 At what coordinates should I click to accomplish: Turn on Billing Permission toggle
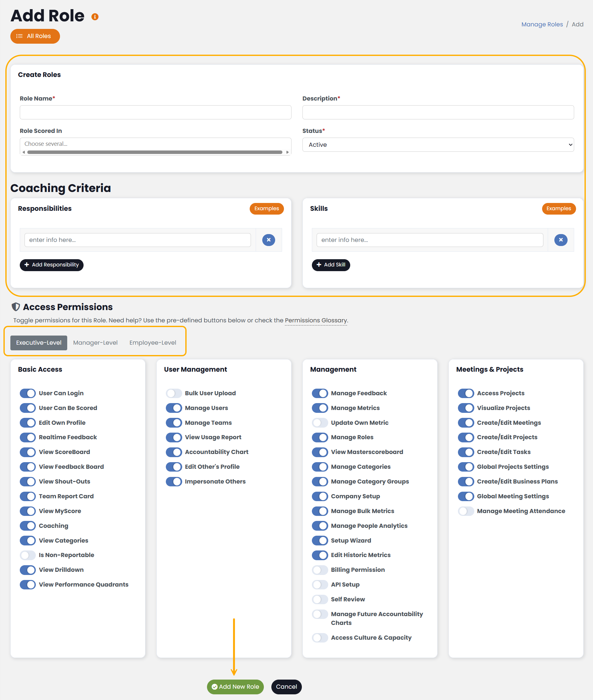(x=320, y=570)
